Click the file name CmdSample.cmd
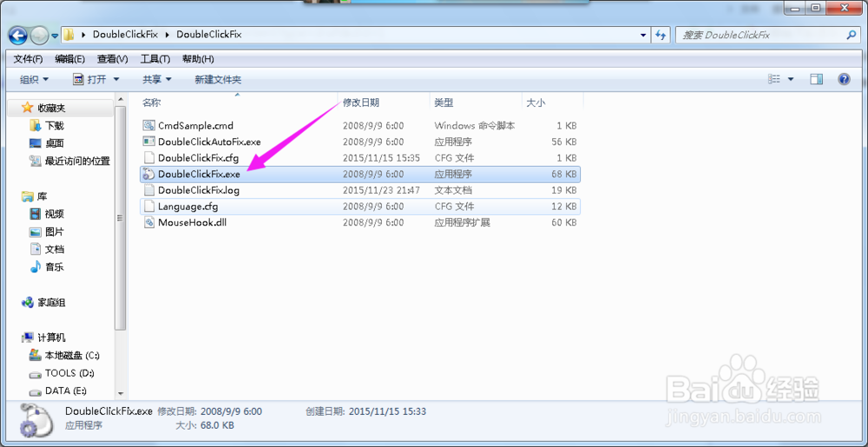Viewport: 868px width, 447px height. (x=195, y=126)
